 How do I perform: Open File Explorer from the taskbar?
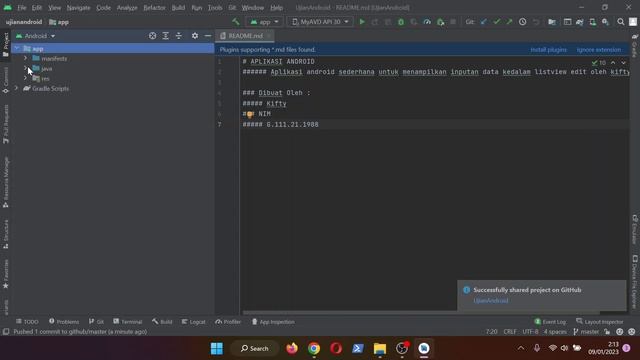(x=380, y=349)
